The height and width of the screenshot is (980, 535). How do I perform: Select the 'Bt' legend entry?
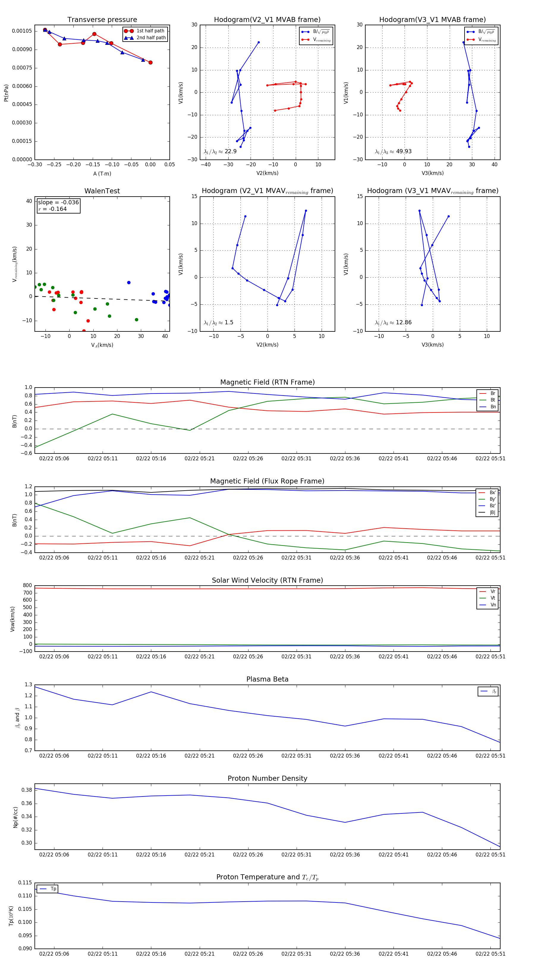coord(487,400)
